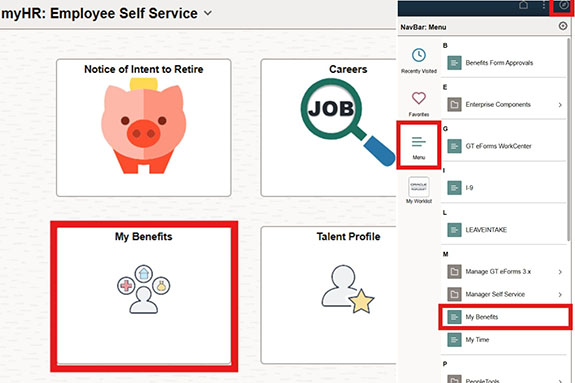This screenshot has height=383, width=575.
Task: Open Benefits Form Approvals menu item
Action: pos(503,63)
